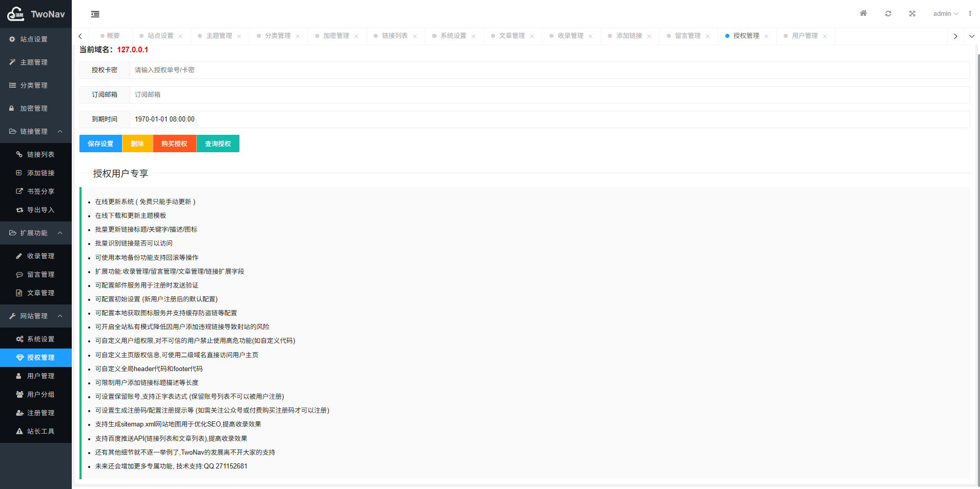
Task: Click the home icon in top bar
Action: (863, 14)
